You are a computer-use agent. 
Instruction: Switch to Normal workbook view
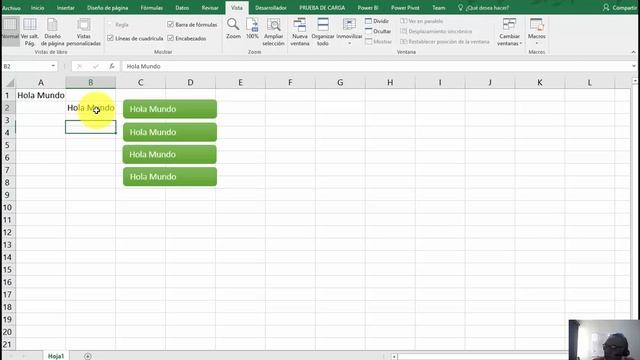point(10,32)
